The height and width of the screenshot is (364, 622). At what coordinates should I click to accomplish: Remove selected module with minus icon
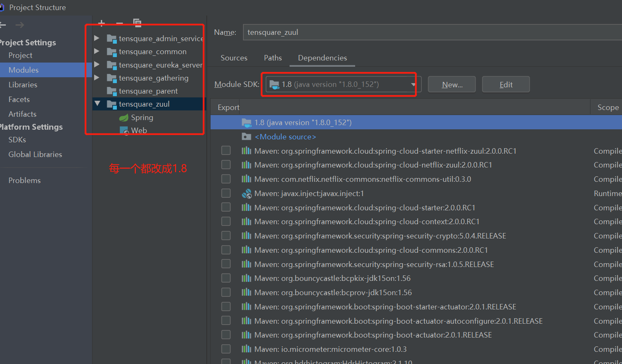[119, 24]
